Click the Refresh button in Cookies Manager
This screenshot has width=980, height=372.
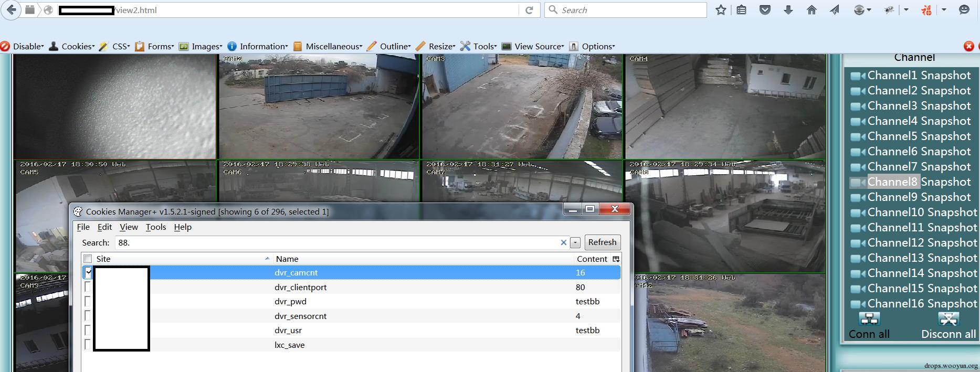click(x=602, y=242)
